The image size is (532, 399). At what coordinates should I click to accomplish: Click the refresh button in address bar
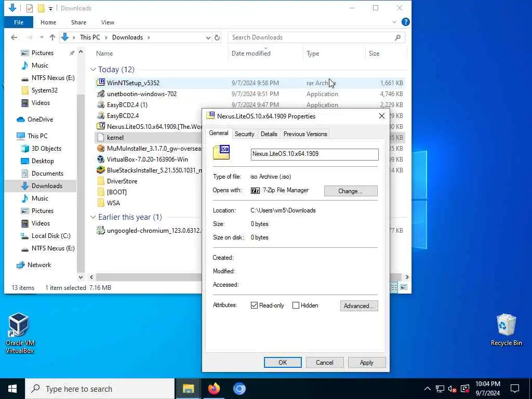[217, 37]
